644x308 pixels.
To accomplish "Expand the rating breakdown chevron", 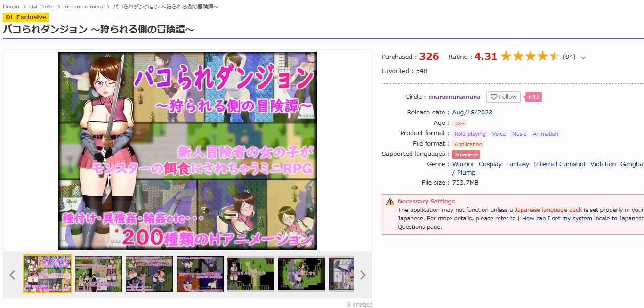I will click(x=583, y=57).
